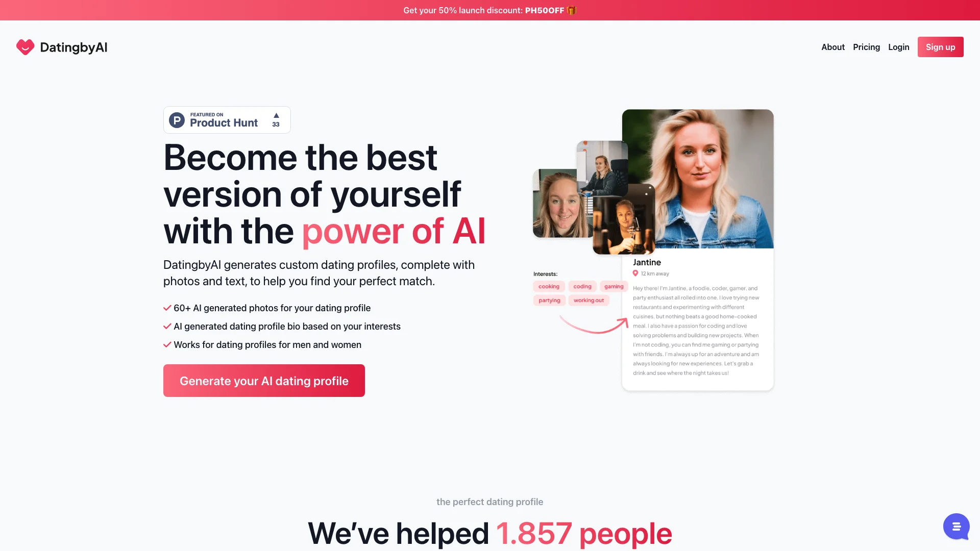Click the DatingbyAI heart logo icon
This screenshot has width=980, height=551.
coord(25,46)
